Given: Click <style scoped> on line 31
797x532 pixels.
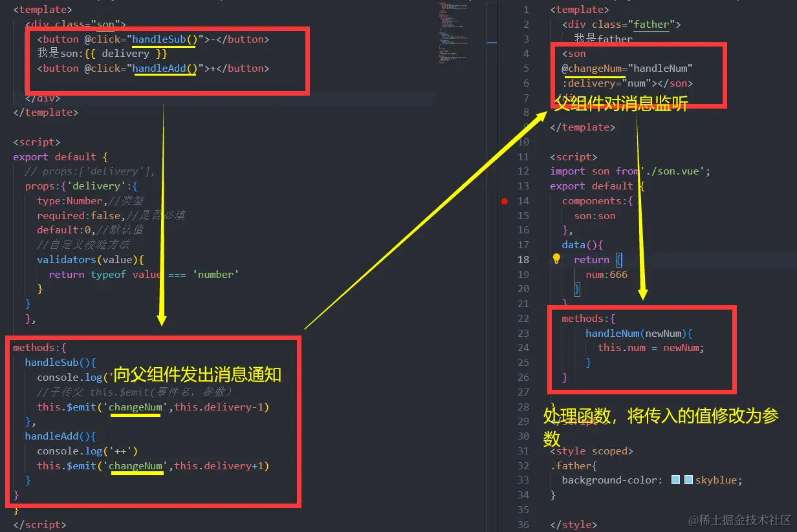Looking at the screenshot, I should 591,451.
